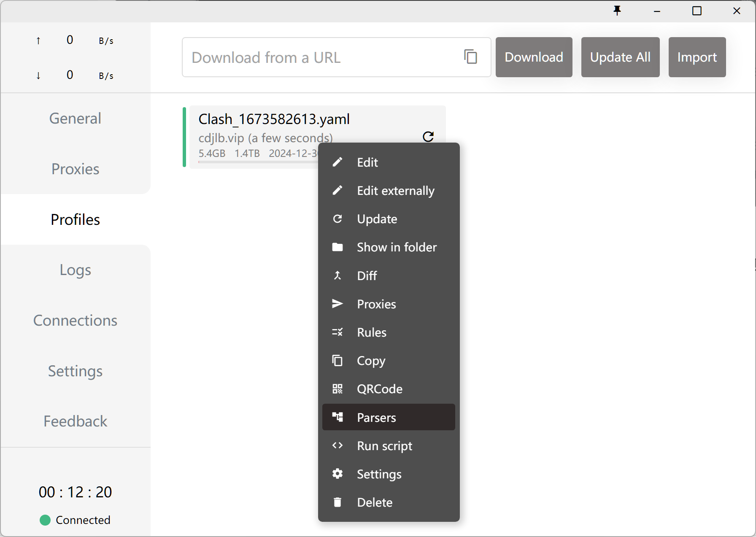756x537 pixels.
Task: Open the Logs section in sidebar
Action: click(76, 270)
